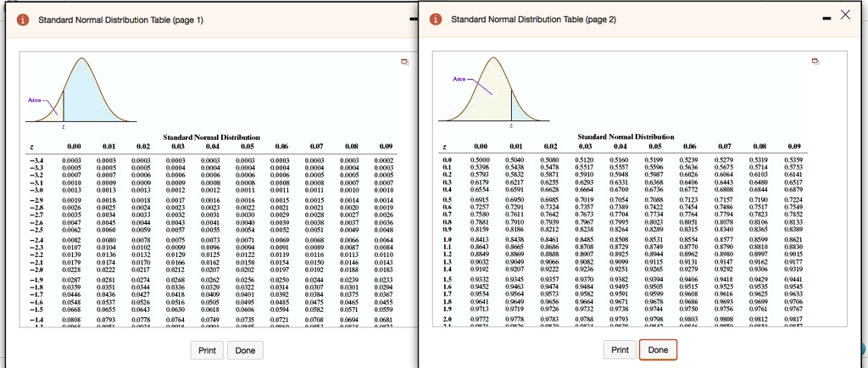
Task: Open page 1 table in a pop-out window
Action: pos(404,61)
